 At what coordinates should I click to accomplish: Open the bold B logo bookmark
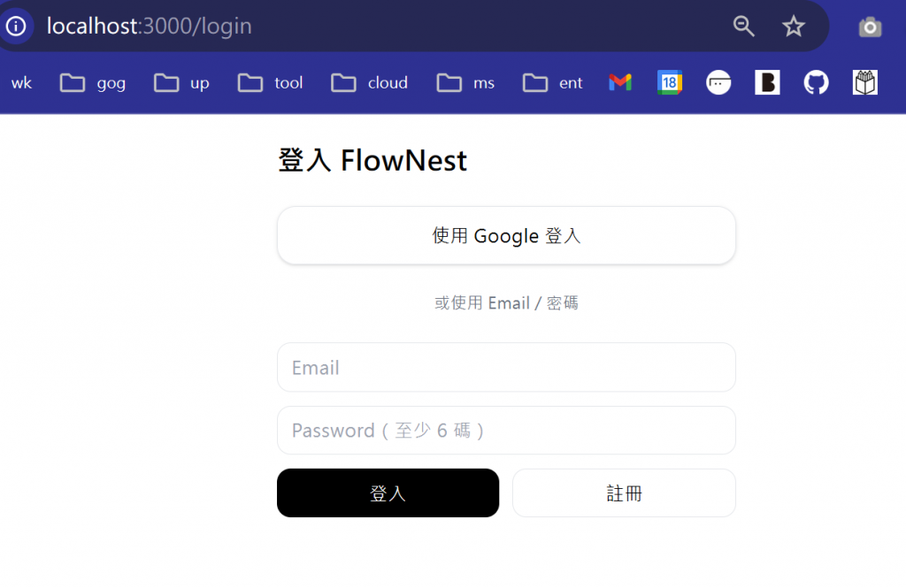pyautogui.click(x=767, y=82)
